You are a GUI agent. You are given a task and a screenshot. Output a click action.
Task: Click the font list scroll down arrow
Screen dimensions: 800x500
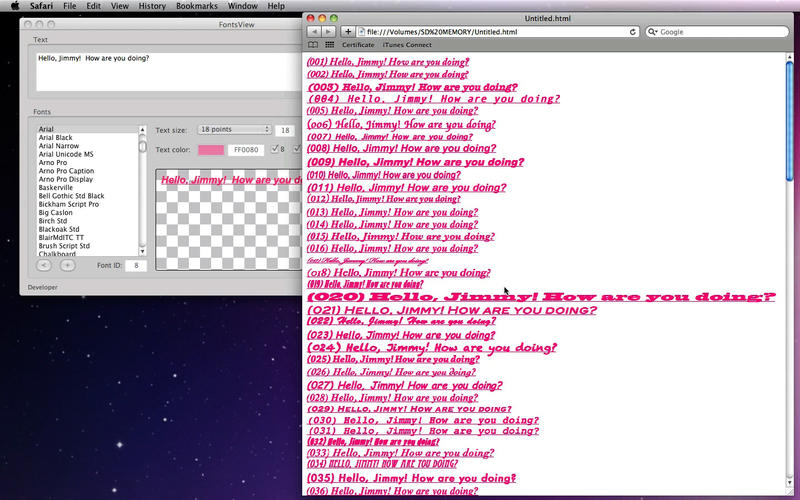(142, 253)
